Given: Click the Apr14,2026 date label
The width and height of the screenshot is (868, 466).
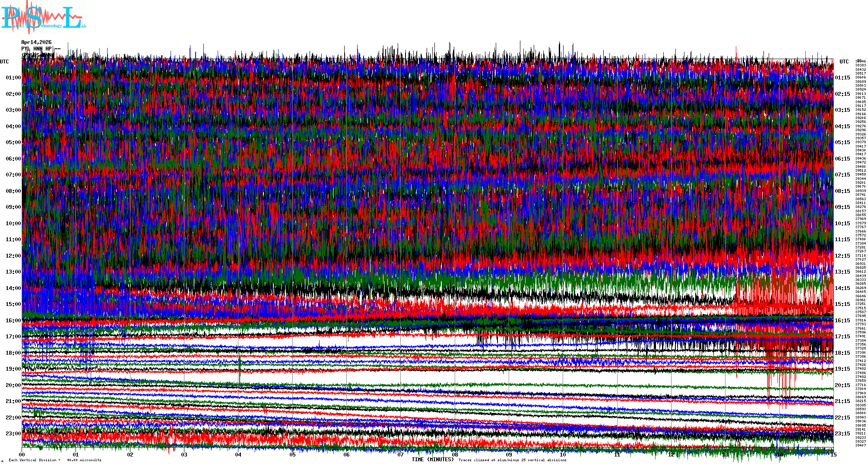Looking at the screenshot, I should pyautogui.click(x=36, y=42).
